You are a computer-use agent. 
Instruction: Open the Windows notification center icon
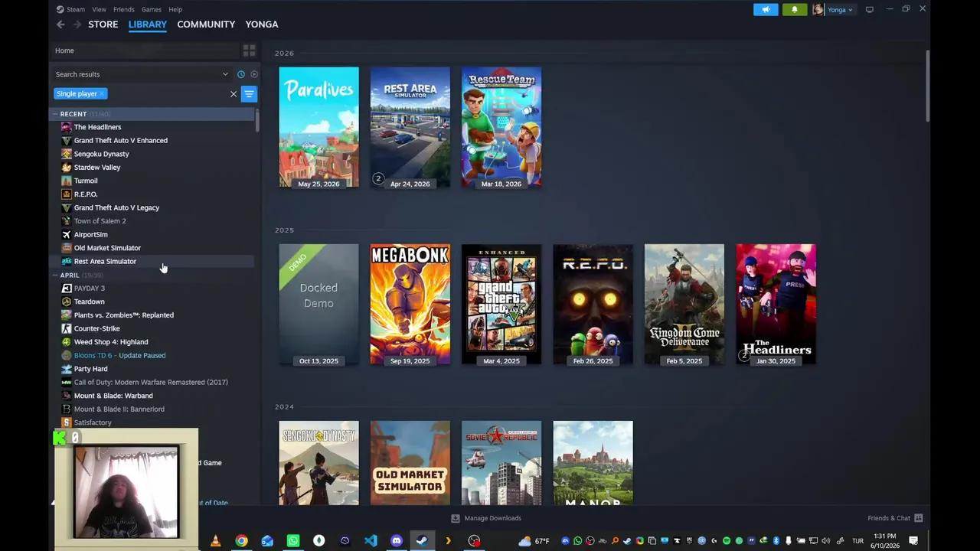913,541
